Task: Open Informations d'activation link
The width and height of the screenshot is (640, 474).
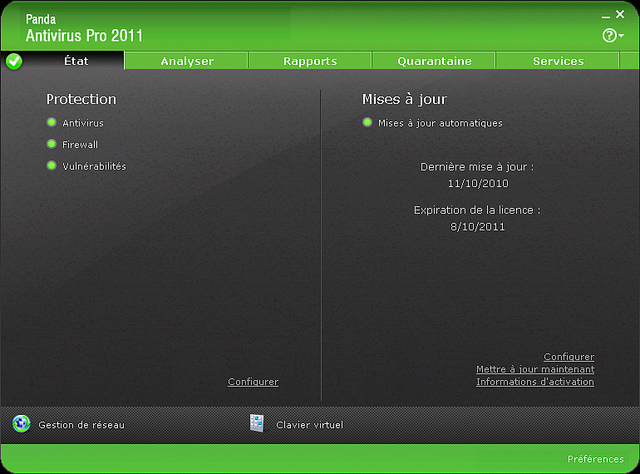Action: (535, 382)
